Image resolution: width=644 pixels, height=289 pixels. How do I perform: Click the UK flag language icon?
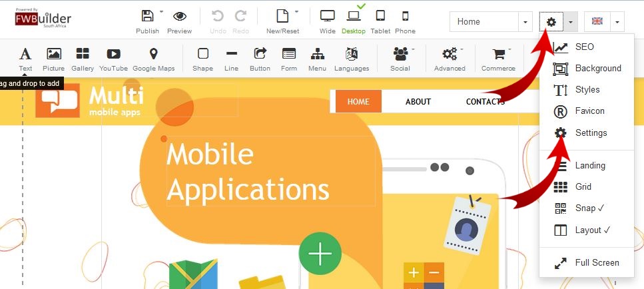pyautogui.click(x=597, y=22)
